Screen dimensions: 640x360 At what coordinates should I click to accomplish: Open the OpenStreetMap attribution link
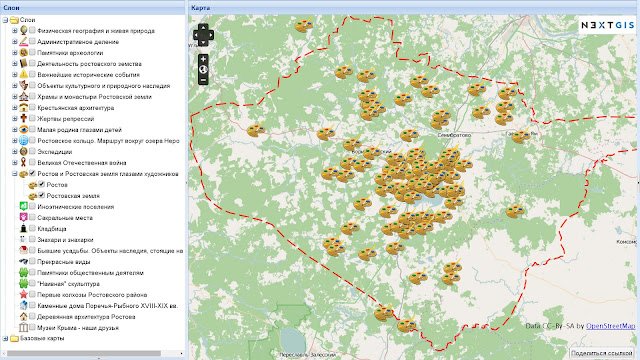click(x=611, y=326)
